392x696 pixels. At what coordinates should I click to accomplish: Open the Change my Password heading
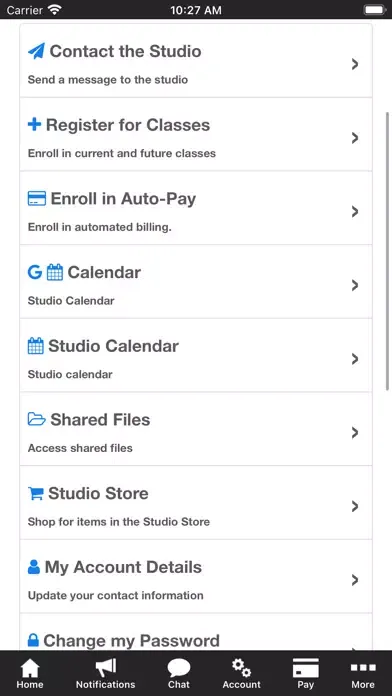(x=131, y=641)
